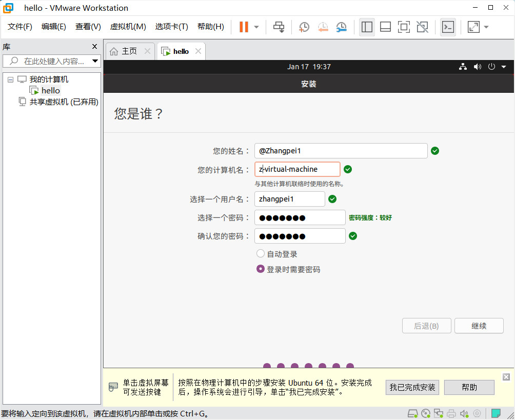Click the Take snapshot clock icon
The width and height of the screenshot is (515, 420).
304,27
